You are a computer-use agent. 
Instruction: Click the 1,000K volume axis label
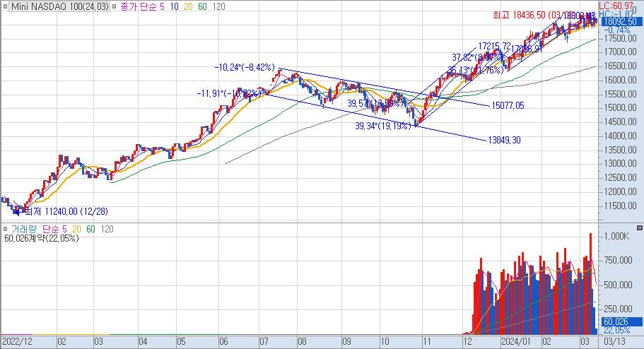[x=616, y=236]
